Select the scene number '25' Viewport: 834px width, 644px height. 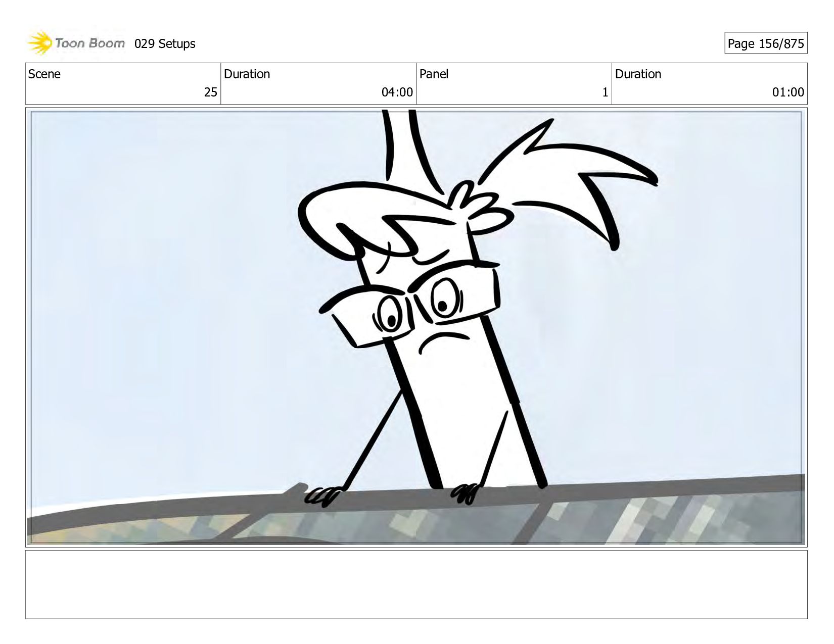(x=210, y=92)
